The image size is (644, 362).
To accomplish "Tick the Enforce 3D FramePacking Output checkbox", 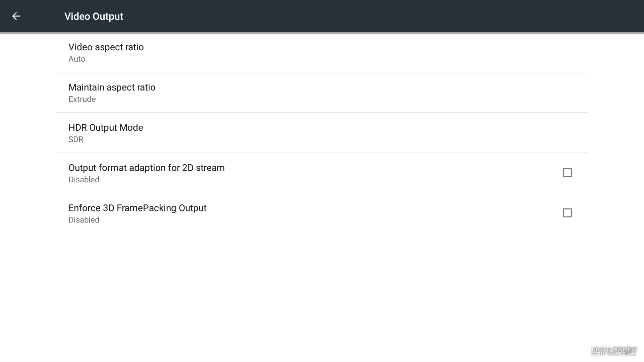I will pyautogui.click(x=567, y=213).
